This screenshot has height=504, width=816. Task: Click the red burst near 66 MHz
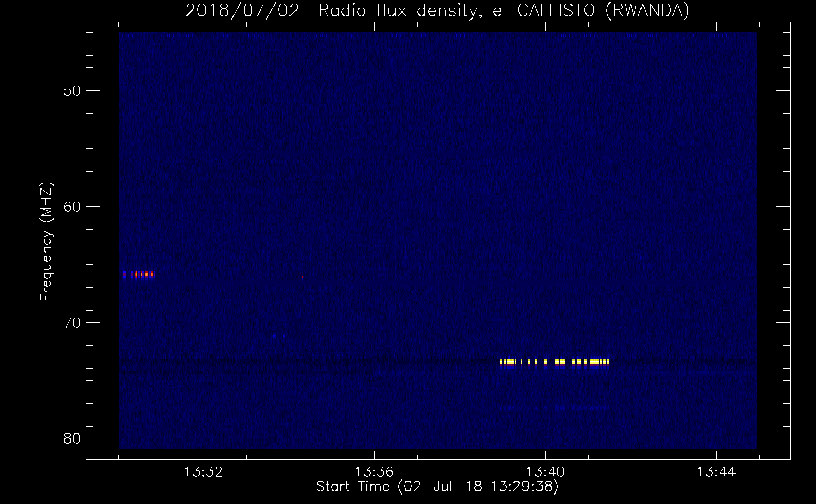[x=138, y=275]
